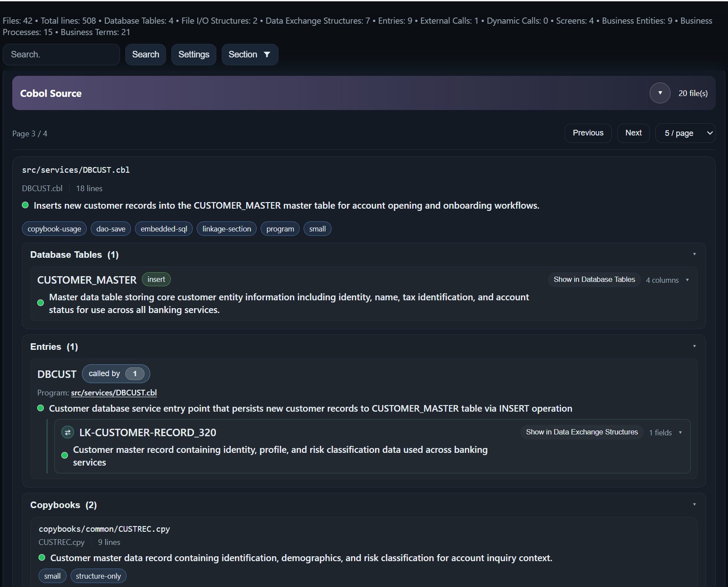
Task: Collapse the Entries (1) section
Action: click(694, 346)
